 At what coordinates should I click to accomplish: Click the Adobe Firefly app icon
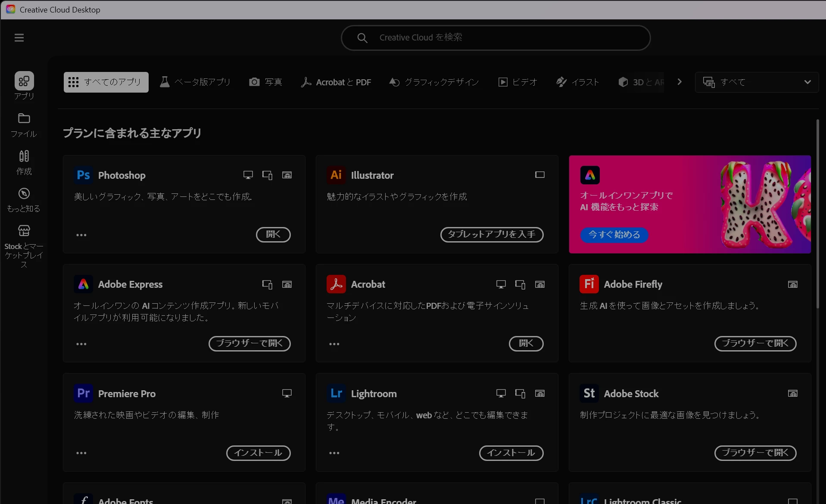[x=589, y=284]
